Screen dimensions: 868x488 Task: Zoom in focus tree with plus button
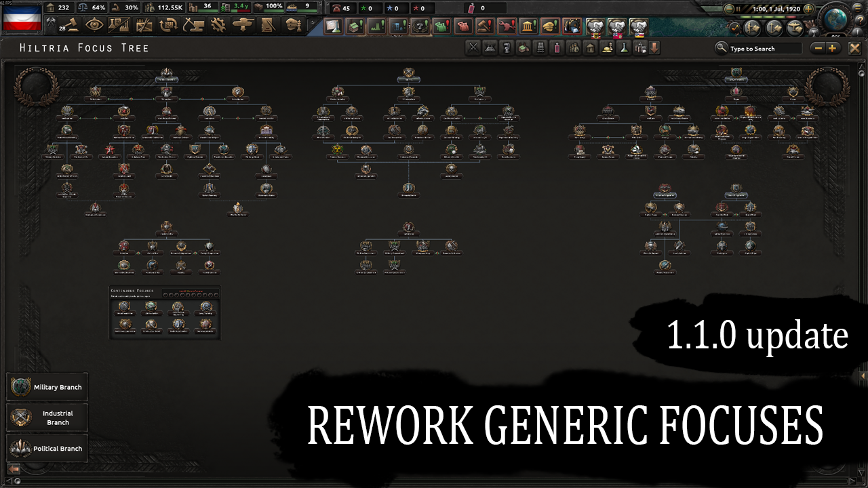tap(833, 48)
